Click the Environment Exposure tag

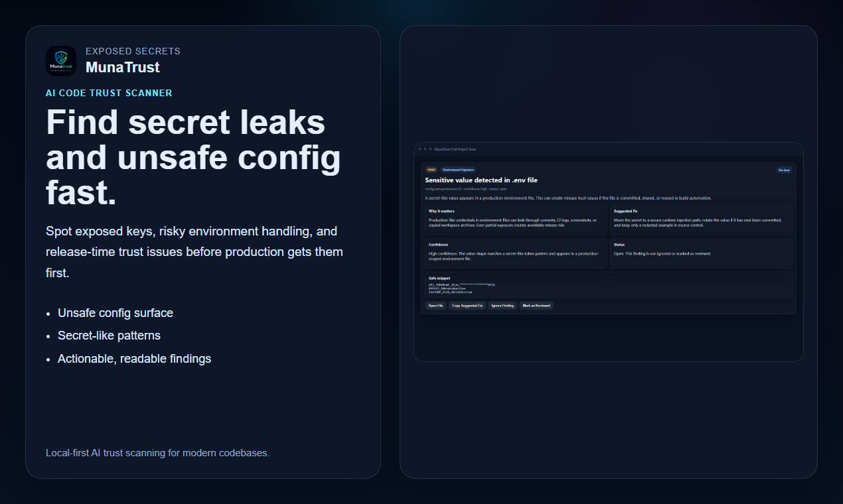pos(458,170)
